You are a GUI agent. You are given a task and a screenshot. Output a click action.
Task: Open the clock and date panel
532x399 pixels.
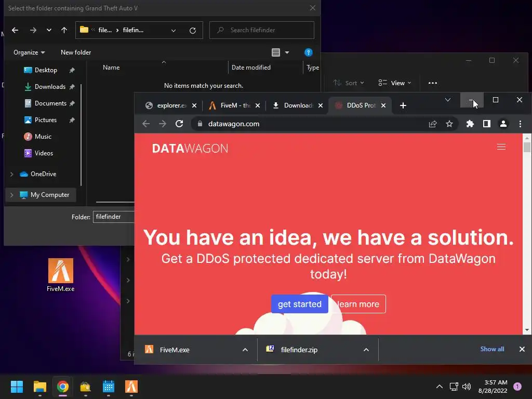point(493,387)
